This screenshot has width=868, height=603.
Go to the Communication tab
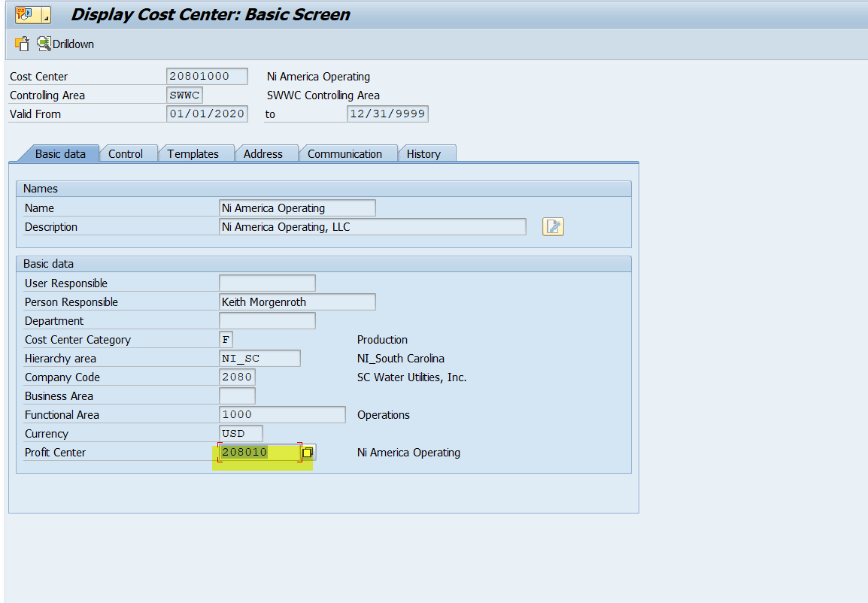click(x=344, y=153)
